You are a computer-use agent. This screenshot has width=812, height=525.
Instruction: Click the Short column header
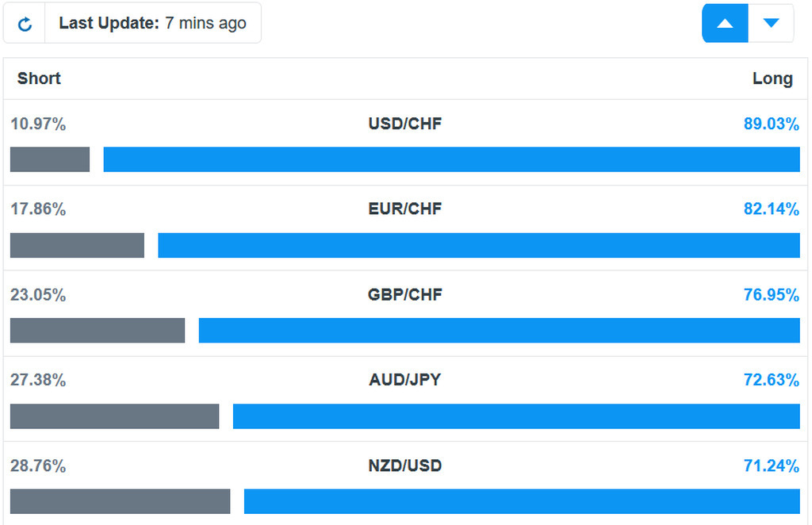click(x=39, y=79)
